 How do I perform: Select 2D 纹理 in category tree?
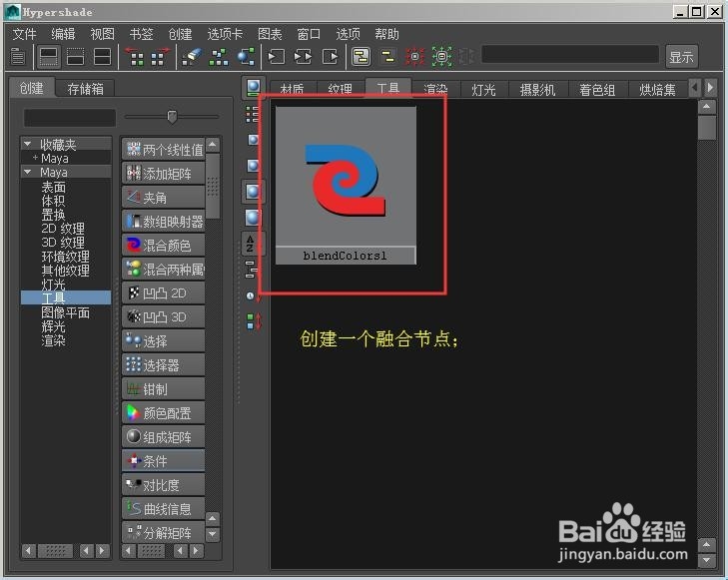coord(63,229)
